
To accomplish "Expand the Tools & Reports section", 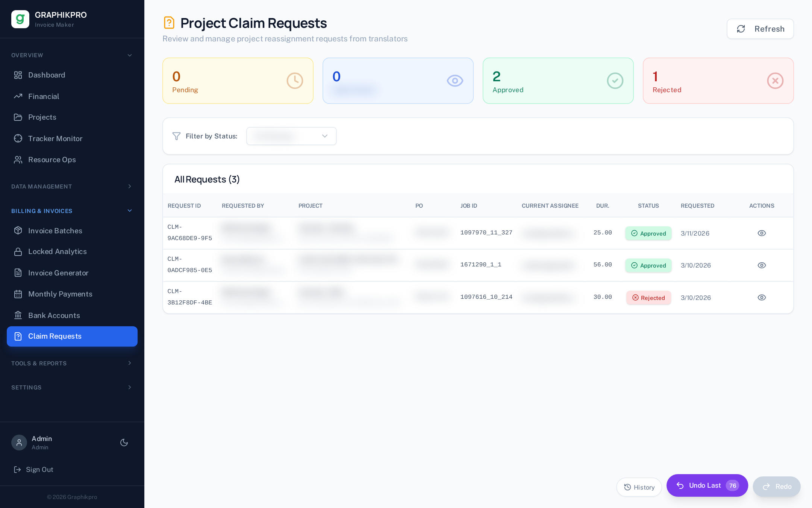I will 72,363.
